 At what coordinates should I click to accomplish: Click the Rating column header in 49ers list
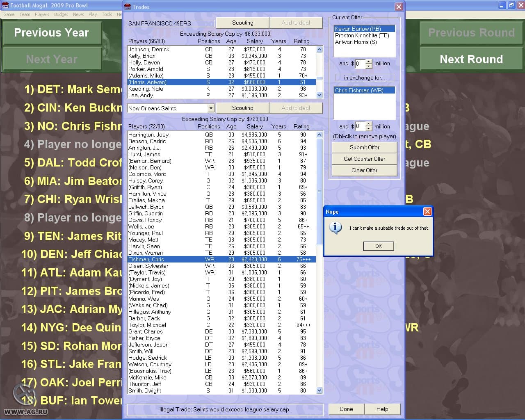(301, 41)
